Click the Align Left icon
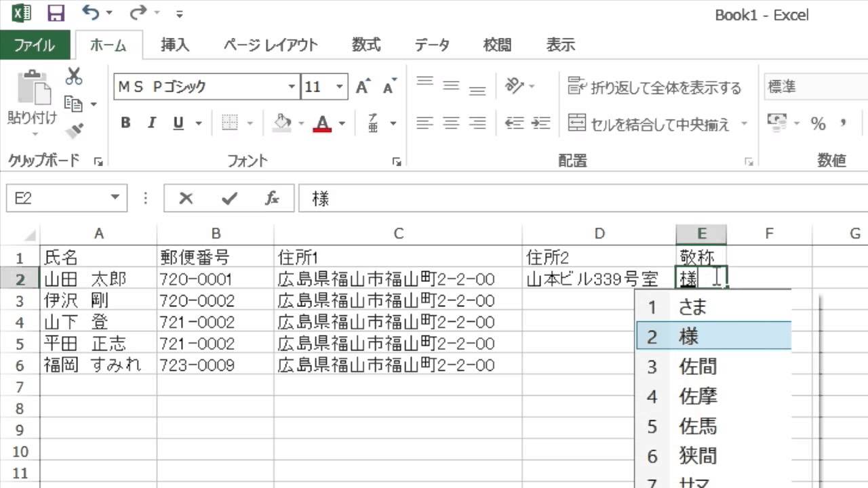This screenshot has width=868, height=488. pyautogui.click(x=425, y=123)
